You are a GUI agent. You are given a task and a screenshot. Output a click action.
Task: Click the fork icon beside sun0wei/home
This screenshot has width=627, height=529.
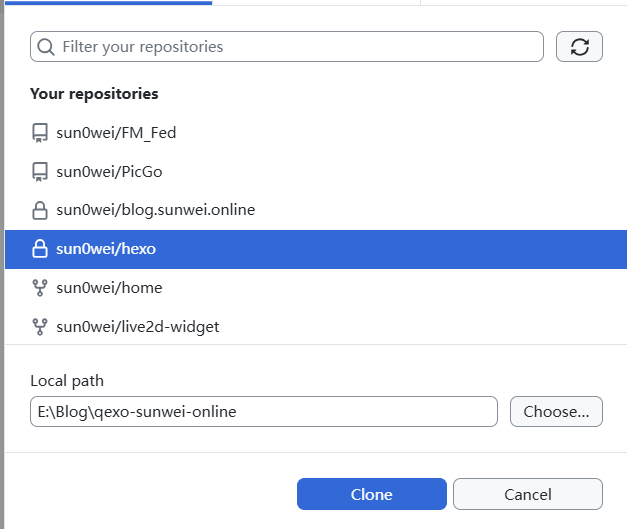[x=40, y=288]
